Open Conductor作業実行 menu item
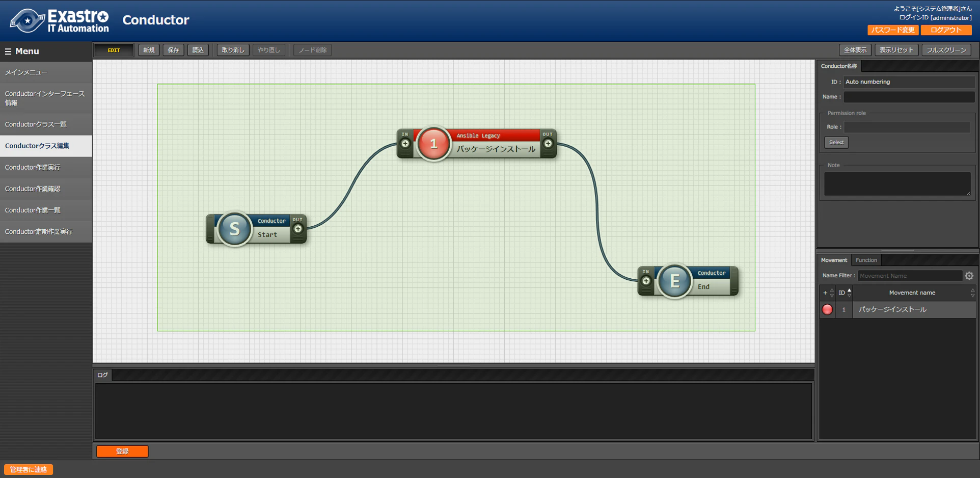The image size is (980, 478). (x=46, y=167)
